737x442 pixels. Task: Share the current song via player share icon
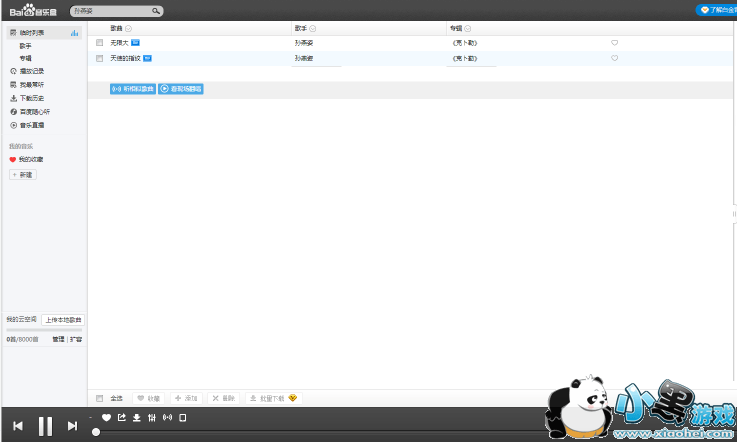pos(122,418)
